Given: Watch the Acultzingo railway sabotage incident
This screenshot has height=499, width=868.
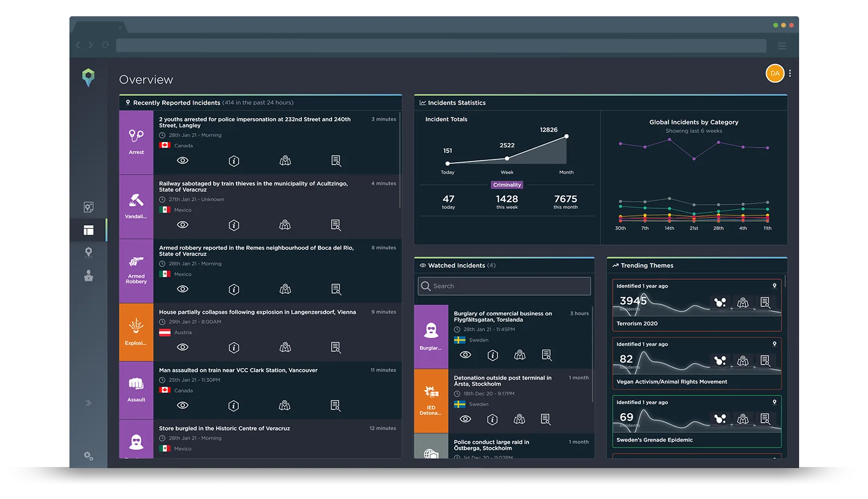Looking at the screenshot, I should click(183, 225).
